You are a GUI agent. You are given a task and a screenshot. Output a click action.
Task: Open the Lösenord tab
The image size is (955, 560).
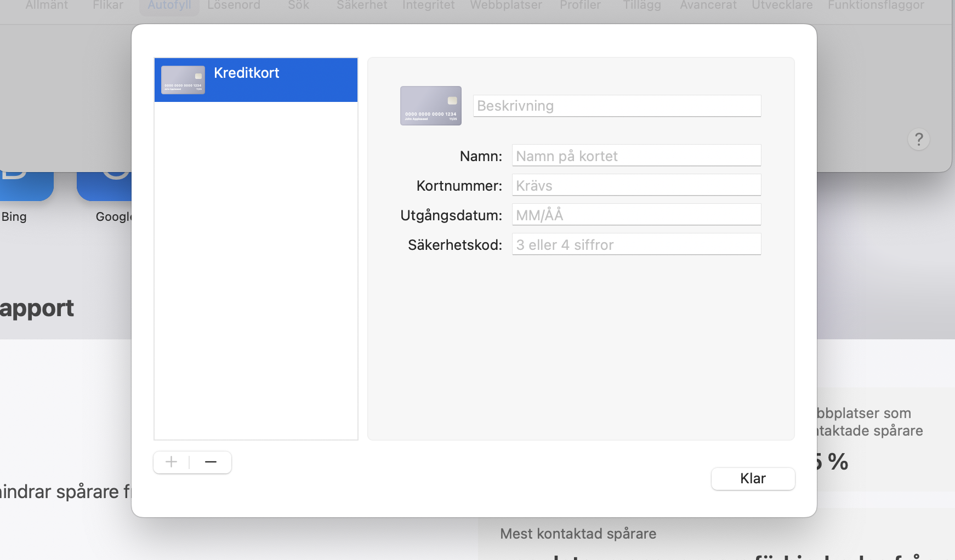point(234,5)
